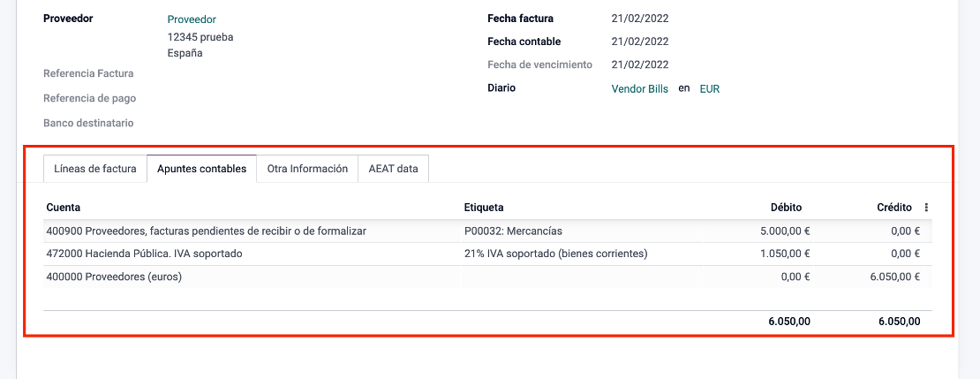
Task: Open the Vendor Bills journal link
Action: [639, 89]
